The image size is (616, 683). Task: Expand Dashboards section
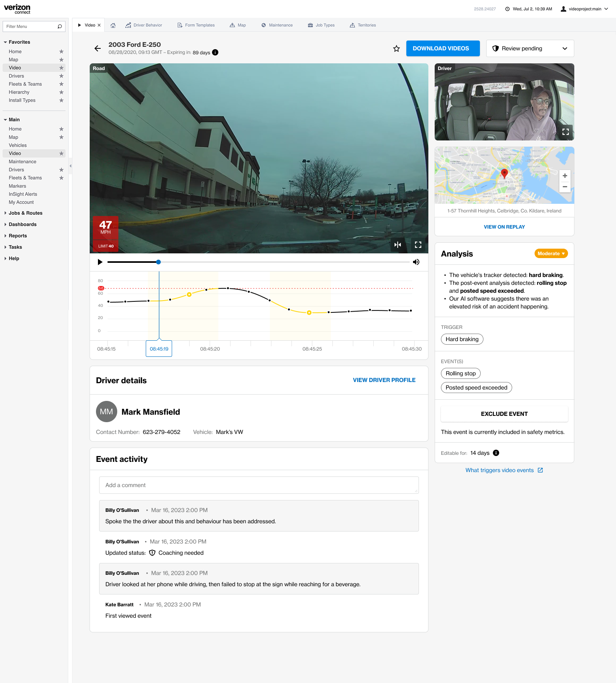tap(6, 225)
